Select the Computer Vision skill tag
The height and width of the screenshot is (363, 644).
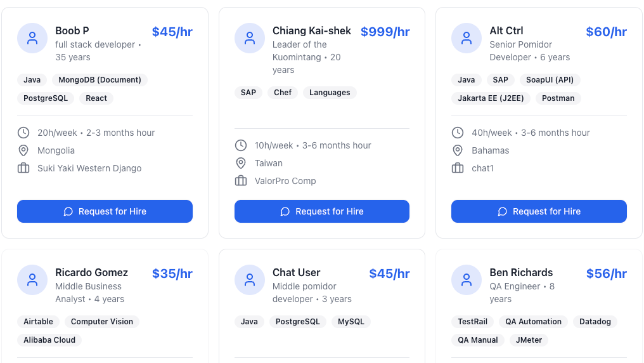pyautogui.click(x=102, y=322)
